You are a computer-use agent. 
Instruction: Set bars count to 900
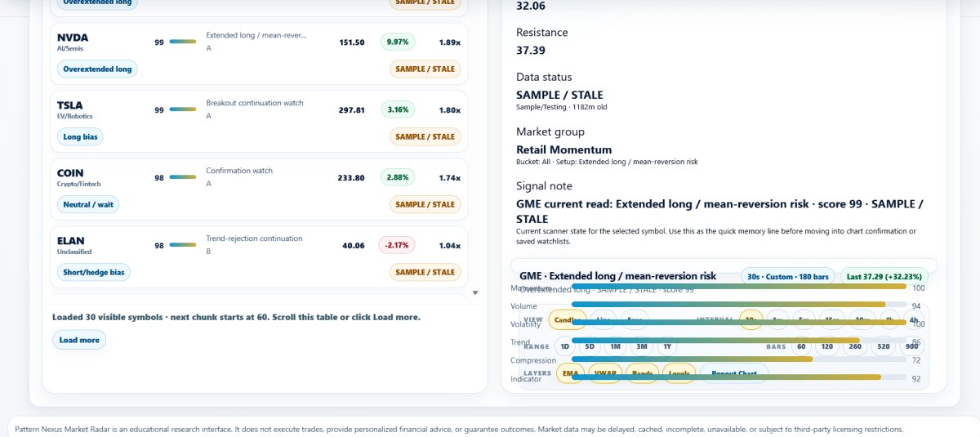point(911,346)
